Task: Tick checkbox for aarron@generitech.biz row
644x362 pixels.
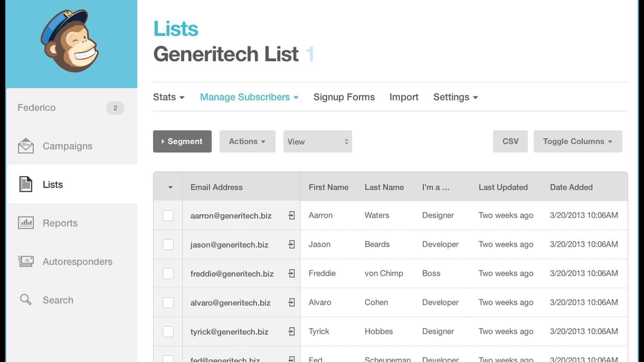Action: (168, 216)
